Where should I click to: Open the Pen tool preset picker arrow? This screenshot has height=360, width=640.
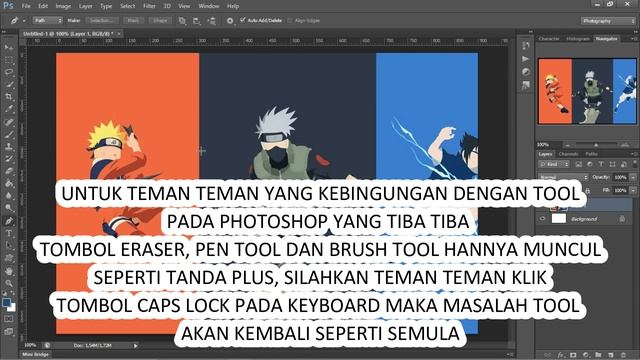24,20
